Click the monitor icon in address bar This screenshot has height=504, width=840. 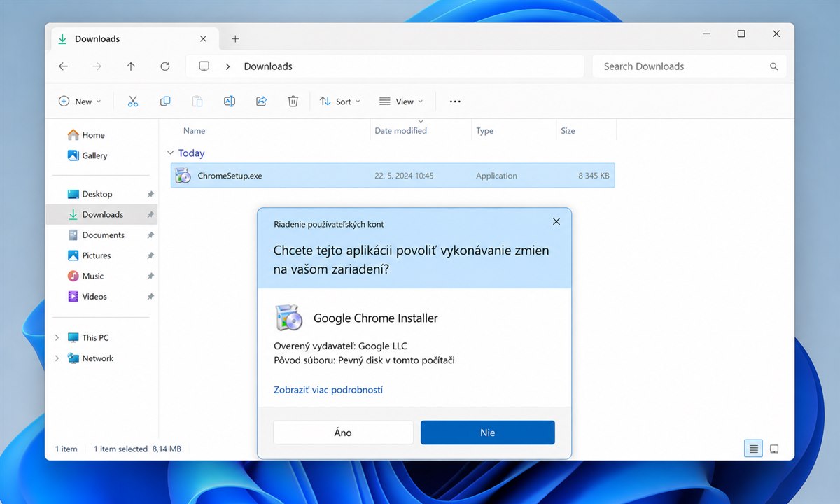(204, 66)
